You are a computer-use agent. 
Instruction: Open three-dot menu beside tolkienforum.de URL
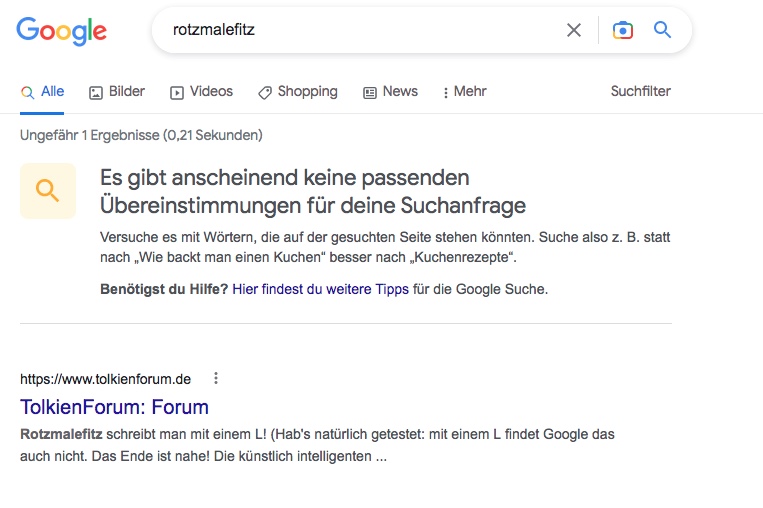pos(216,378)
